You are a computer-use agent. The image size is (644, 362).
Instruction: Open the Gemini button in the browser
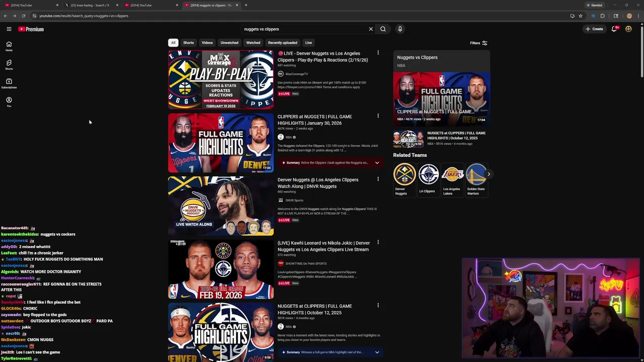[x=594, y=5]
